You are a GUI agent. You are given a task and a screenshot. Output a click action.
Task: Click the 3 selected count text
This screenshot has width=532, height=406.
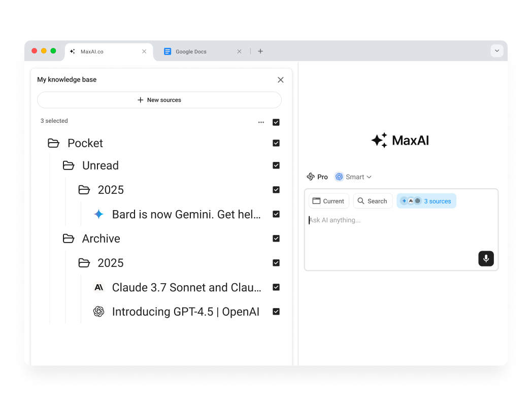pos(54,121)
